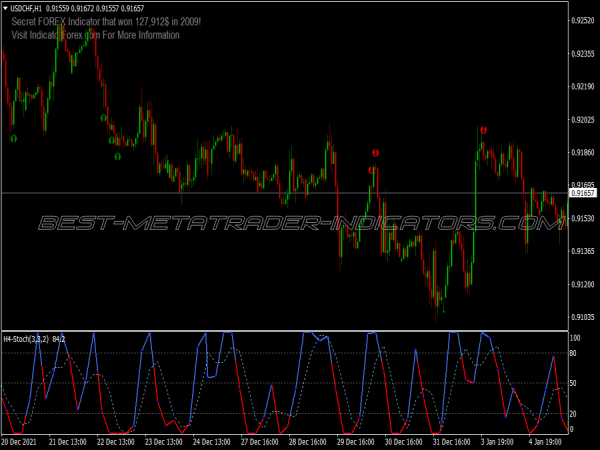Click the 0.92025 price scale label
Image resolution: width=600 pixels, height=450 pixels.
tap(583, 120)
